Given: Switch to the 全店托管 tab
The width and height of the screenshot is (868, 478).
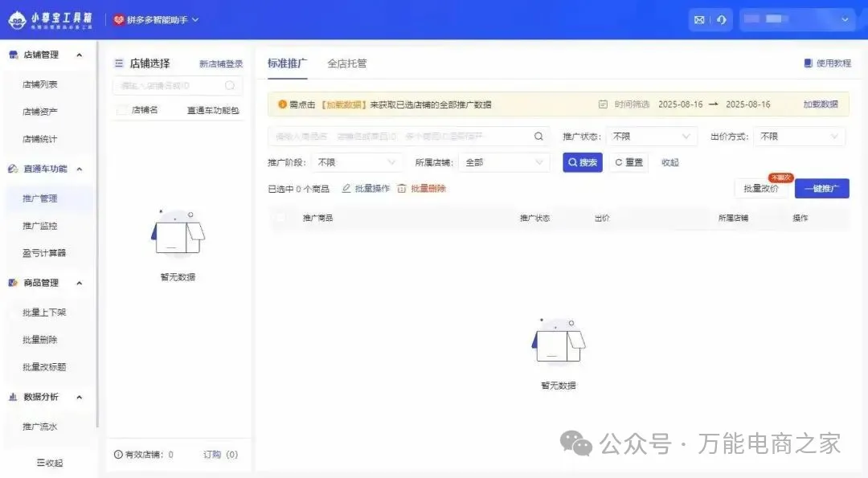Looking at the screenshot, I should (346, 63).
